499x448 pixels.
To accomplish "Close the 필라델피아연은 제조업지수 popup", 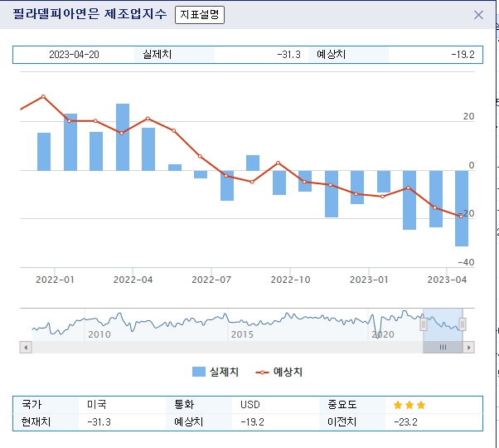I will [x=478, y=15].
